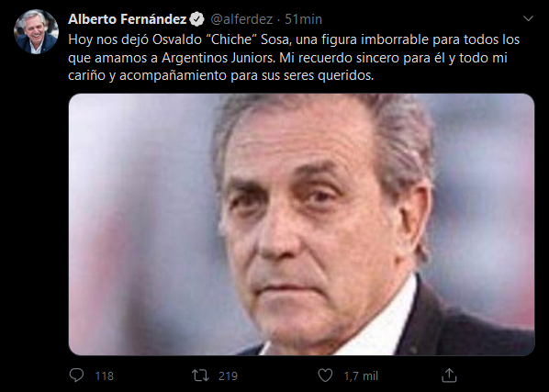The width and height of the screenshot is (549, 392).
Task: View the 1,7 mil likes count
Action: [361, 375]
